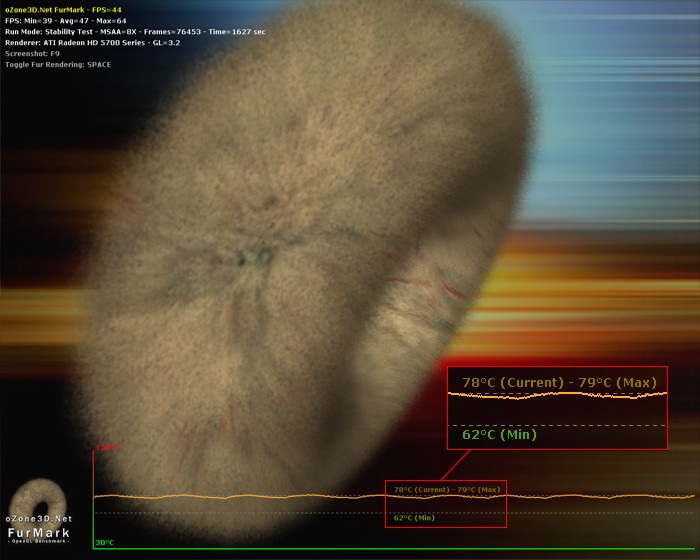Click the 'FurMark' logo wordmark

tap(39, 533)
